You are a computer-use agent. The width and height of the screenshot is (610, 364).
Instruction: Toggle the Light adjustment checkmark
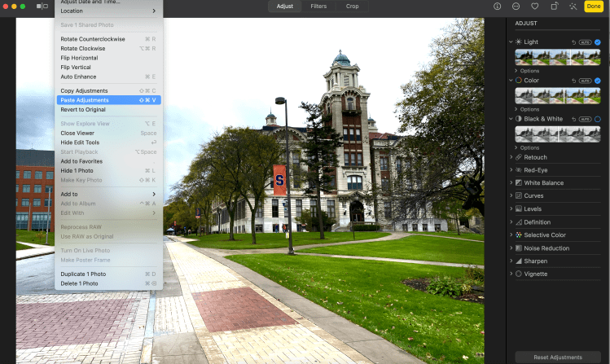(x=598, y=42)
